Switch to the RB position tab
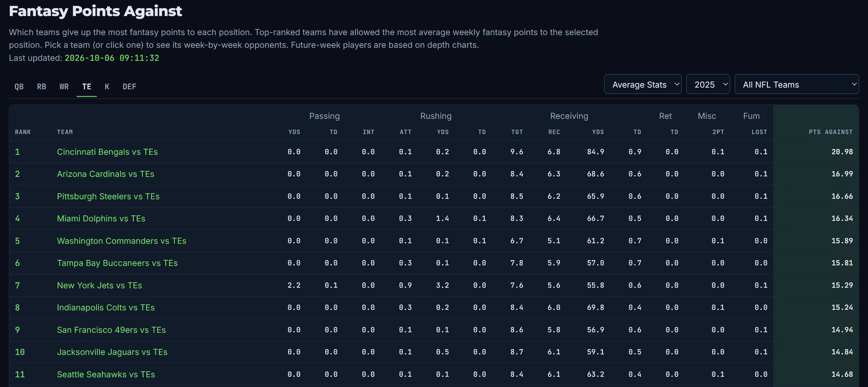868x387 pixels. click(x=42, y=86)
